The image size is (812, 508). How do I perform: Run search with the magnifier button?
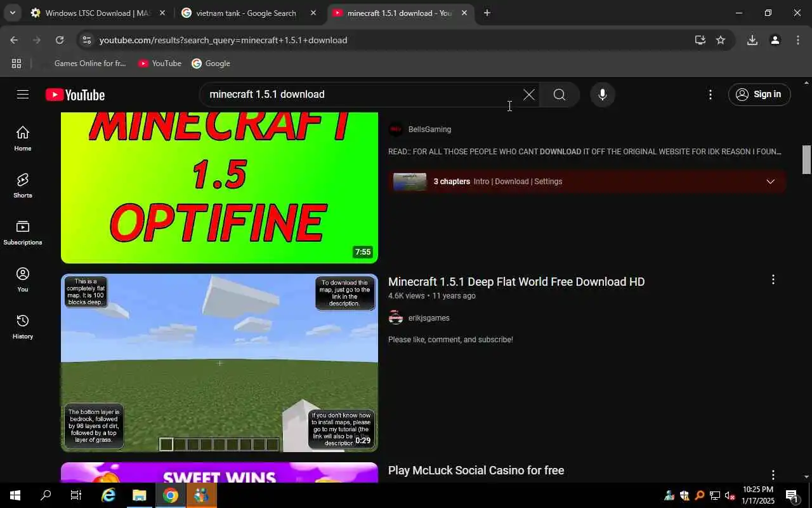[559, 95]
